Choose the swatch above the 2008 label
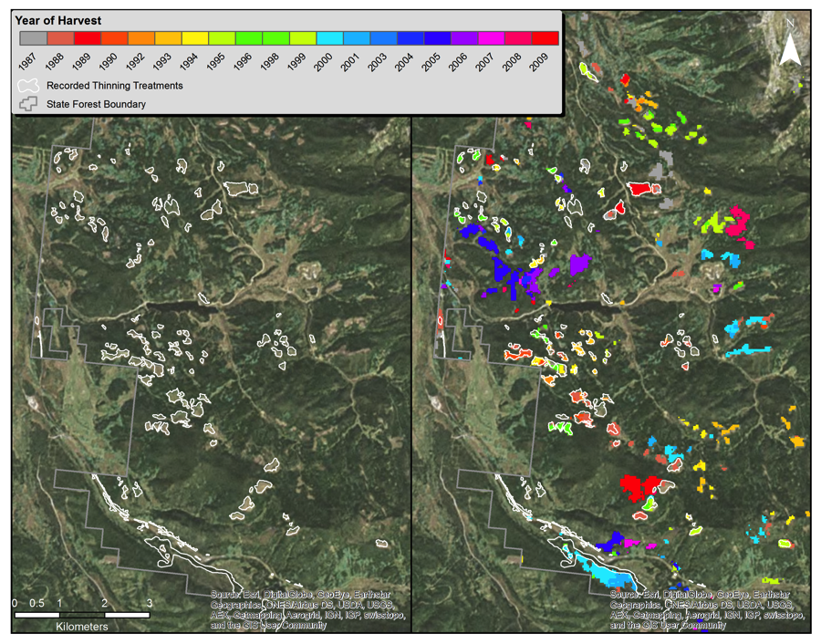Viewport: 821px width, 644px height. pos(518,38)
